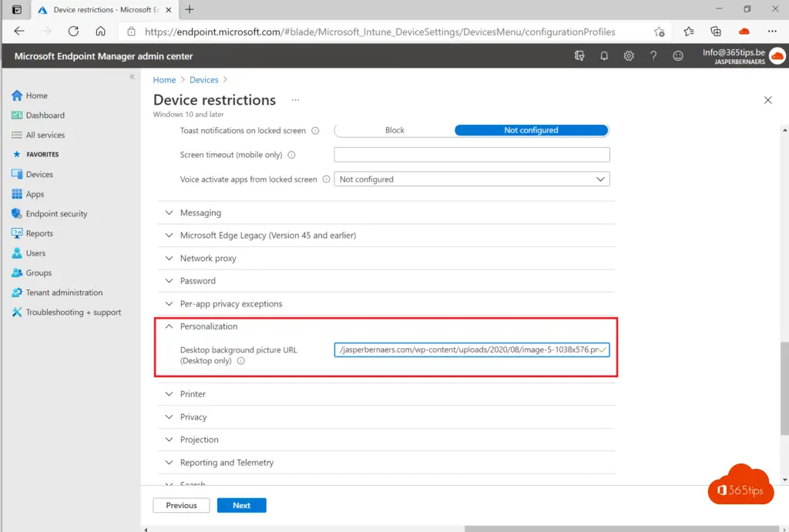Open the Users icon
Image resolution: width=789 pixels, height=532 pixels.
click(17, 253)
